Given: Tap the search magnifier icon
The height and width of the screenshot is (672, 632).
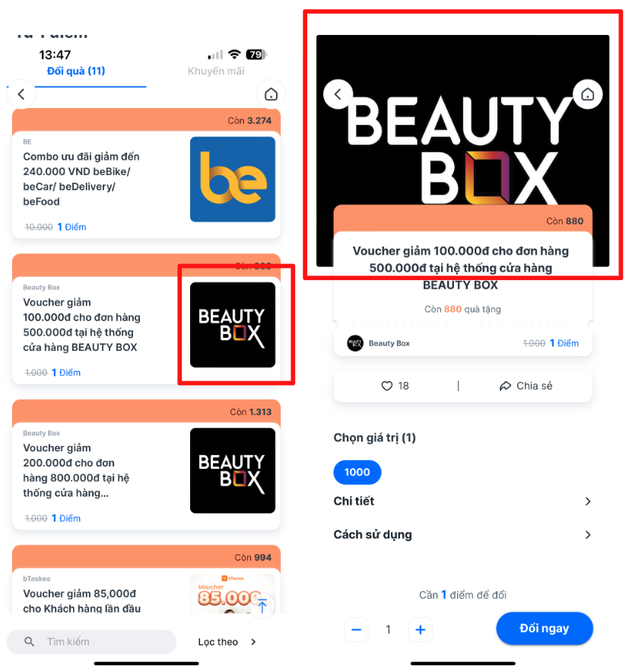Looking at the screenshot, I should point(29,642).
